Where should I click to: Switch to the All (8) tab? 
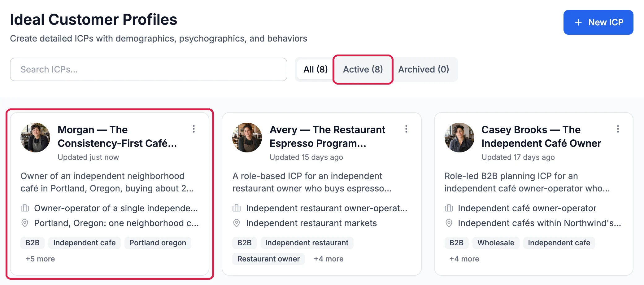315,69
